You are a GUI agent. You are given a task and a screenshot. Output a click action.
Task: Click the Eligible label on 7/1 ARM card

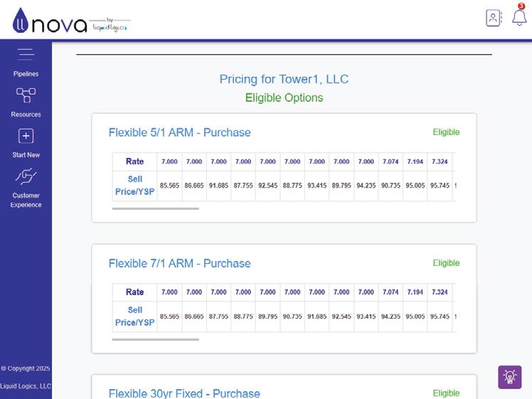(446, 263)
